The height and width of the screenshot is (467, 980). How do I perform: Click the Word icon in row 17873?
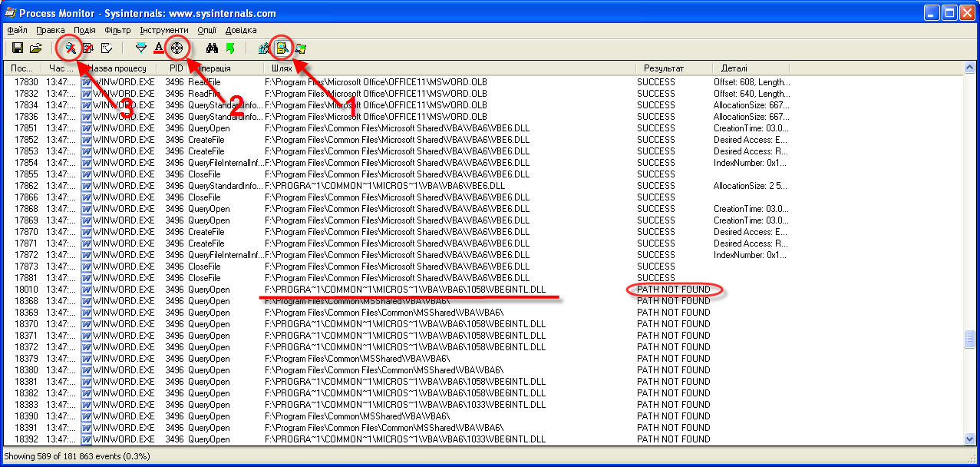pyautogui.click(x=86, y=267)
